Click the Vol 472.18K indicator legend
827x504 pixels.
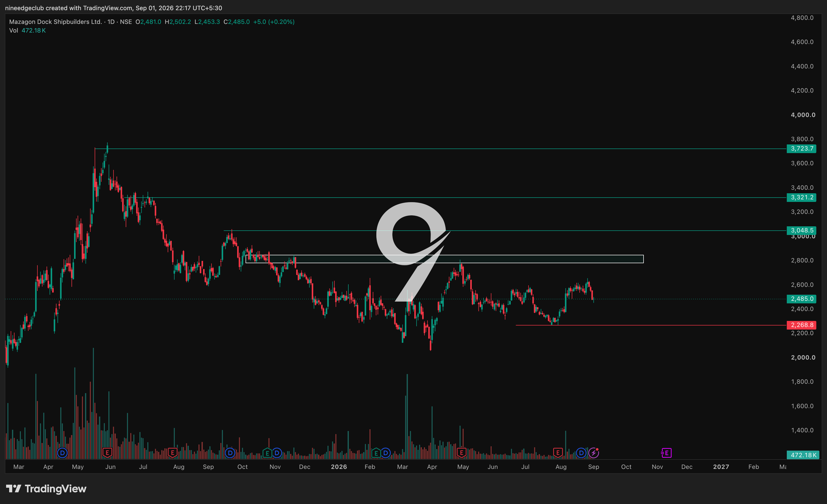tap(27, 31)
